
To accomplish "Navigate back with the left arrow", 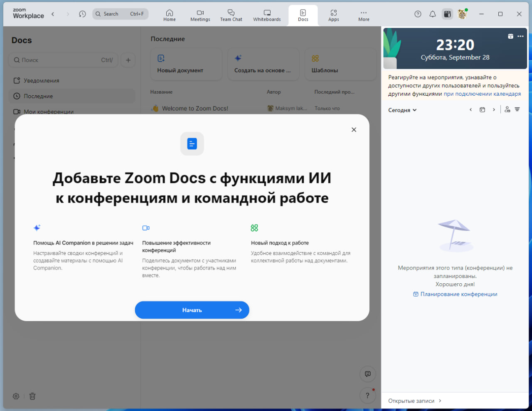I will tap(53, 14).
